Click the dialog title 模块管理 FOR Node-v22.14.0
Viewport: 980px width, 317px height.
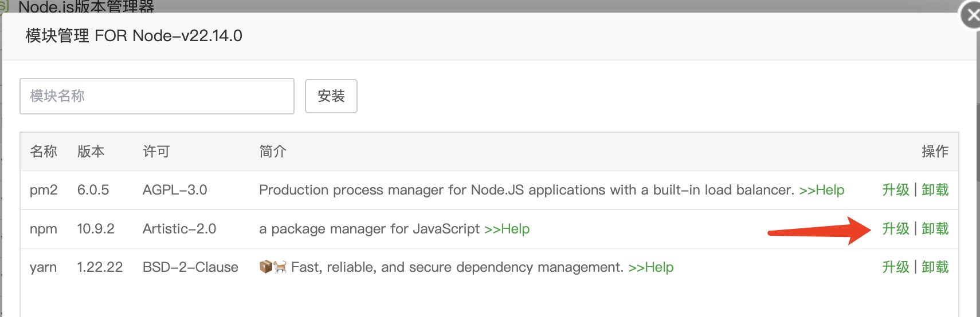[134, 36]
